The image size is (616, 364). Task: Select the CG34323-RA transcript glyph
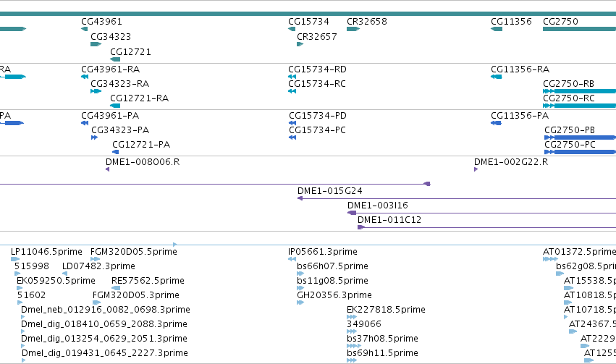click(x=96, y=91)
